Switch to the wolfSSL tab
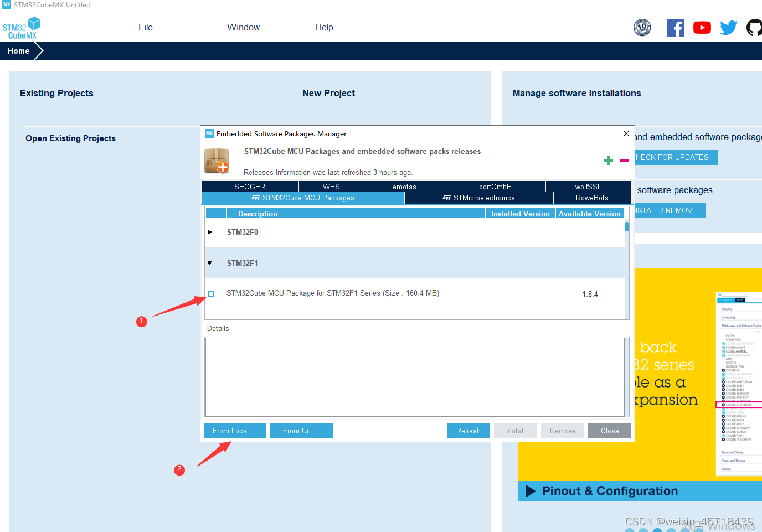The width and height of the screenshot is (762, 532). click(588, 187)
